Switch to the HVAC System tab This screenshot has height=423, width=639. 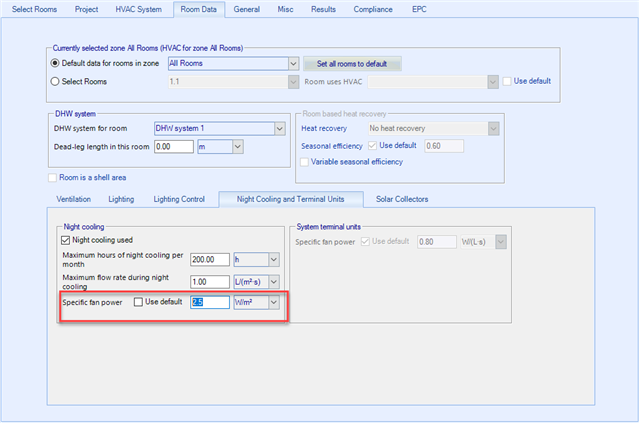pos(139,9)
